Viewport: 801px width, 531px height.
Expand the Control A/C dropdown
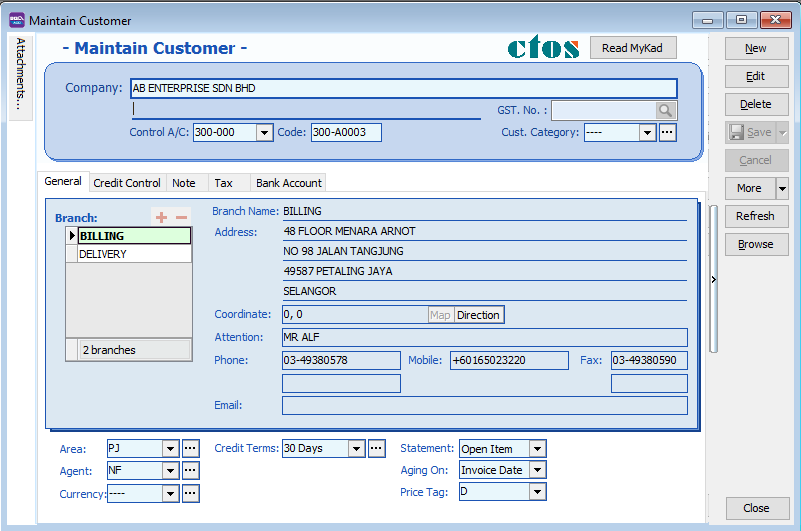264,133
